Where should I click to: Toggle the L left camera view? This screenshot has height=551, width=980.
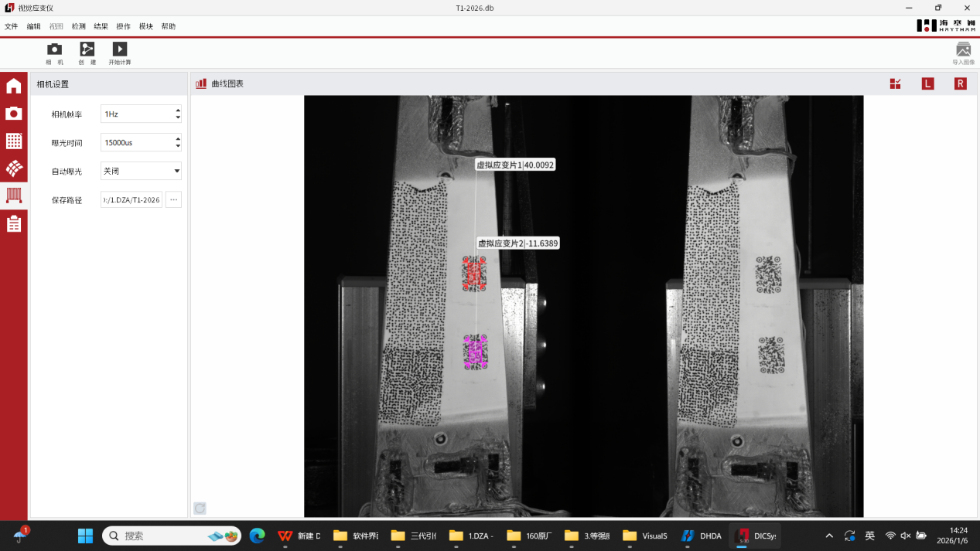click(x=927, y=83)
